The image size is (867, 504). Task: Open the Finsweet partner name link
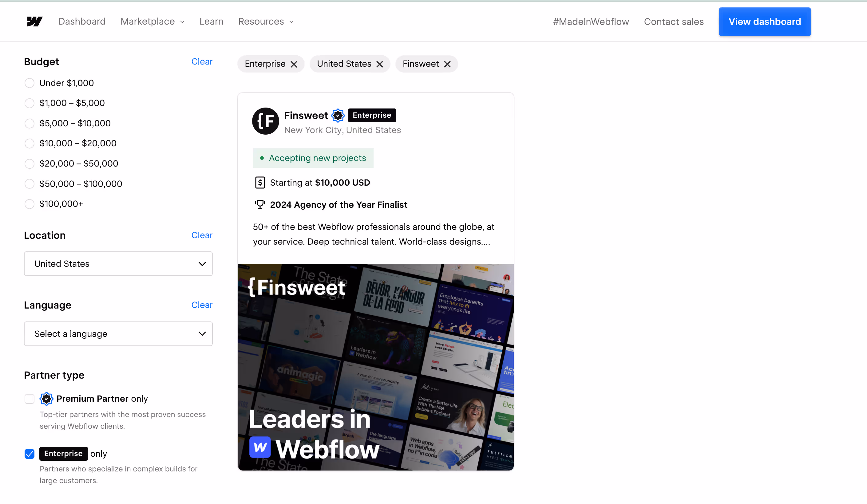pyautogui.click(x=306, y=116)
